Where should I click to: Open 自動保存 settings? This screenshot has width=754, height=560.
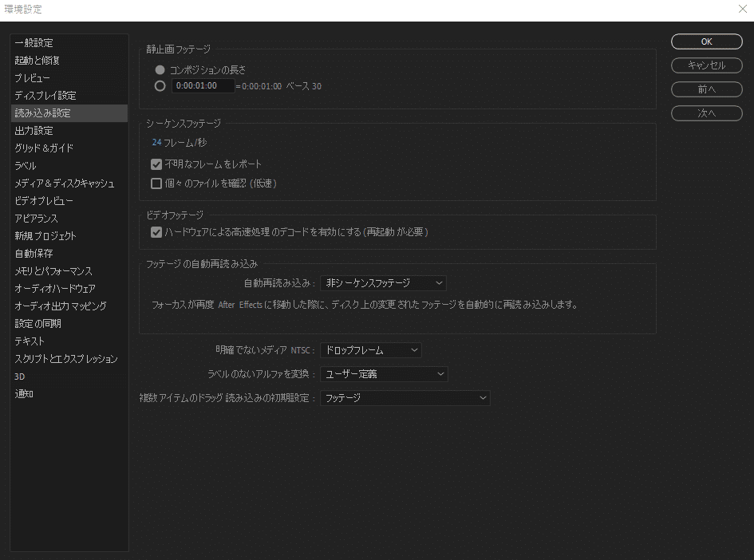coord(69,254)
